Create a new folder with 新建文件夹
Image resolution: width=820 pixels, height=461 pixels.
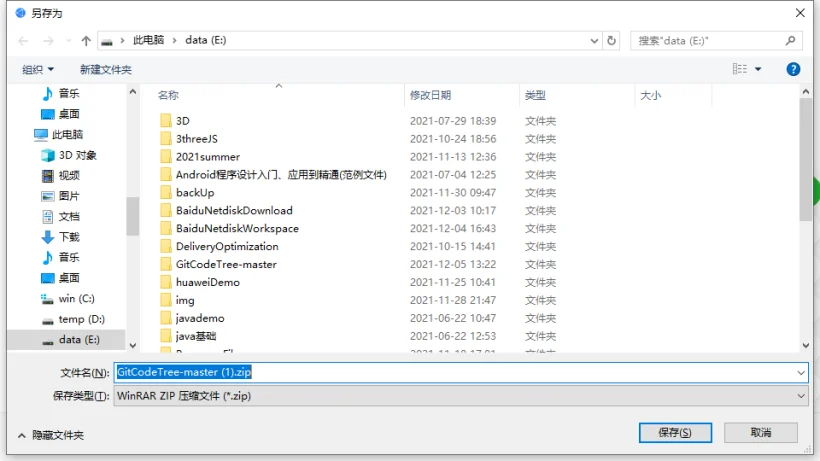(x=106, y=70)
